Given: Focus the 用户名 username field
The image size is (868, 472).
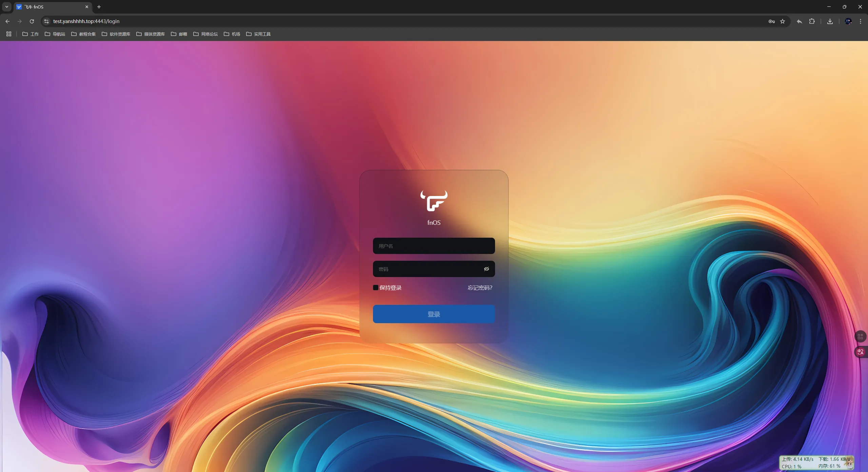Looking at the screenshot, I should 434,246.
